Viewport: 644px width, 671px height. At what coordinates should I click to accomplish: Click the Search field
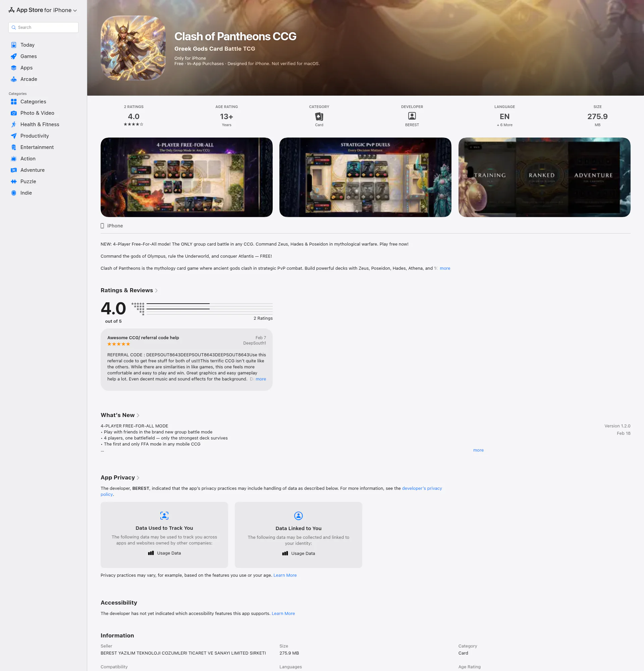(44, 28)
